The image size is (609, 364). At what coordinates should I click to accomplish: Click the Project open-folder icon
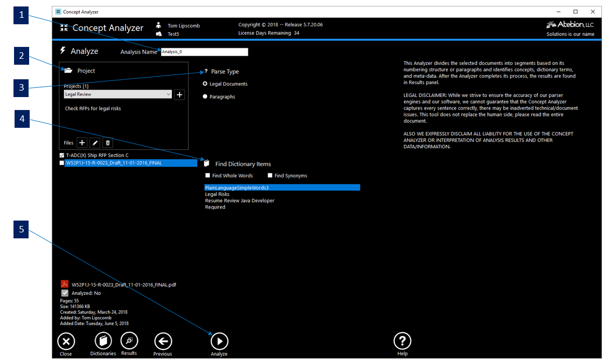click(x=69, y=70)
